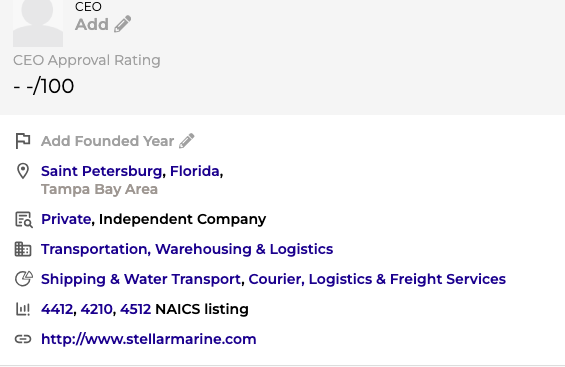Click the bar chart NAICS icon
Image resolution: width=565 pixels, height=367 pixels.
[x=23, y=309]
